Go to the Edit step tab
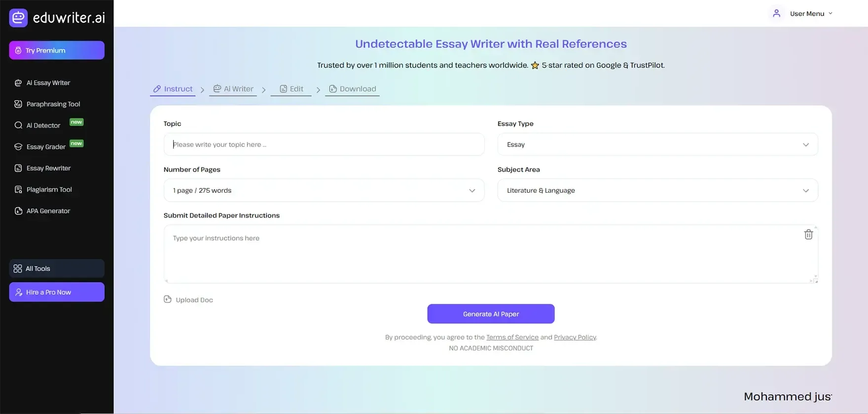 click(291, 89)
